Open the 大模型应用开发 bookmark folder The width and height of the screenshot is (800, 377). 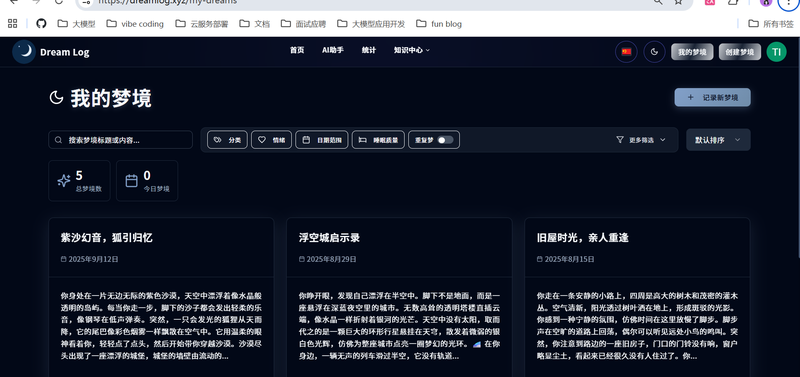[x=371, y=23]
